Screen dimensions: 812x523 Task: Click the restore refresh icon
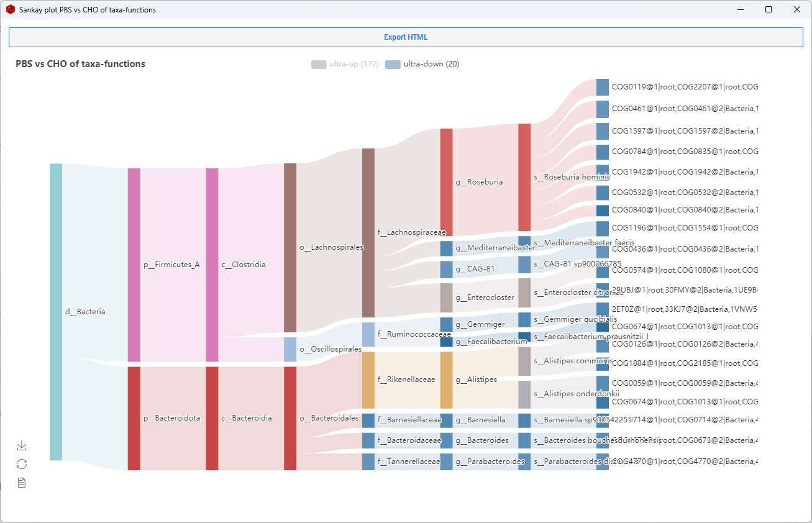click(22, 464)
